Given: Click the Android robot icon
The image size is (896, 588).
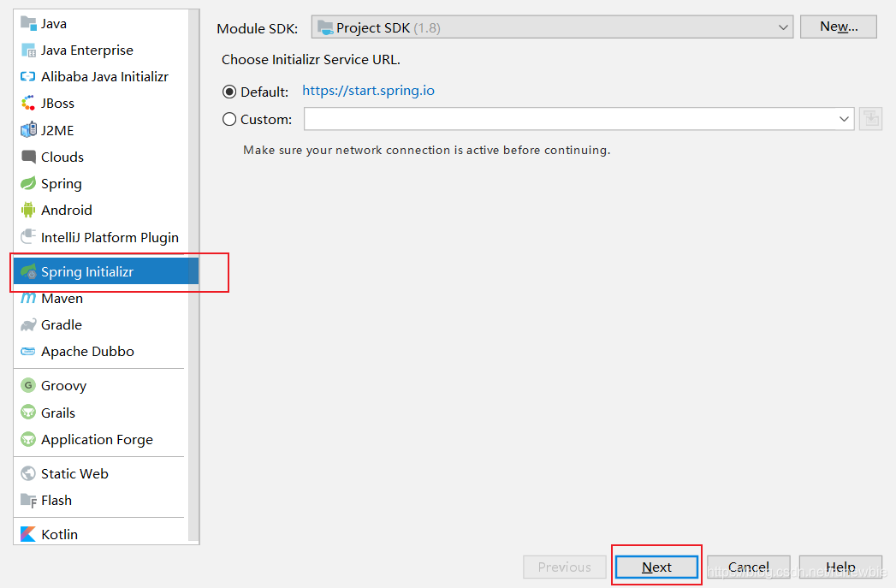Looking at the screenshot, I should [x=28, y=210].
